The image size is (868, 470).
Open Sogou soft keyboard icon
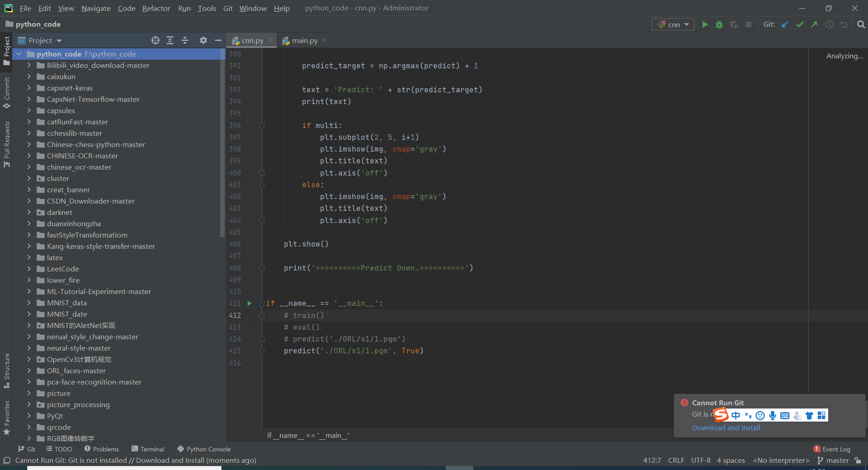point(785,415)
